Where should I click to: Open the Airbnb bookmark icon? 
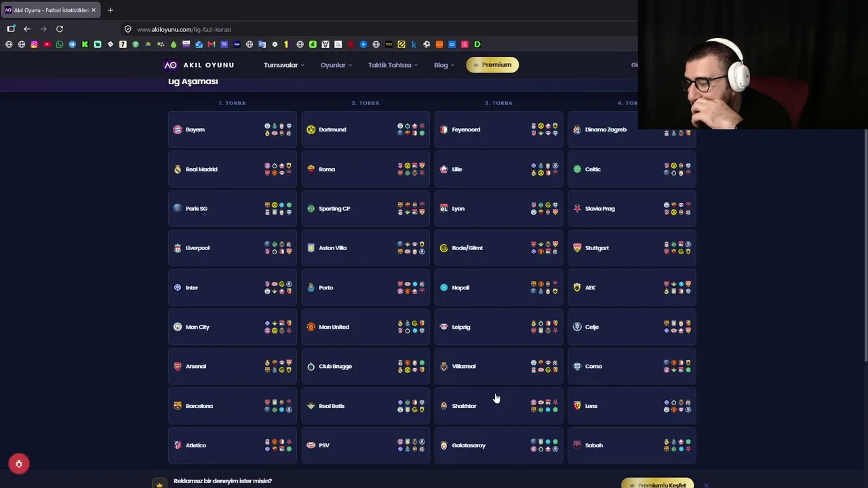[465, 45]
